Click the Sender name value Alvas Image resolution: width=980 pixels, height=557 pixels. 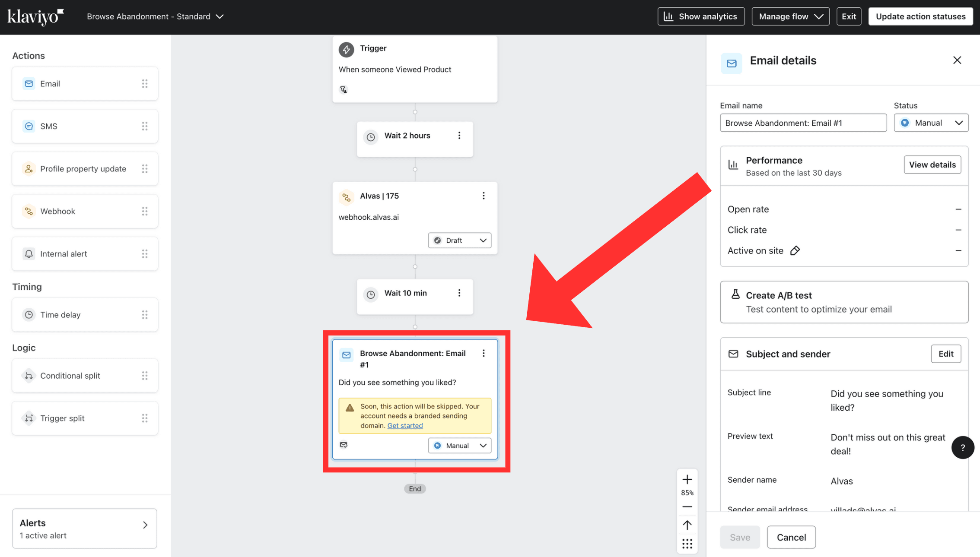[841, 481]
